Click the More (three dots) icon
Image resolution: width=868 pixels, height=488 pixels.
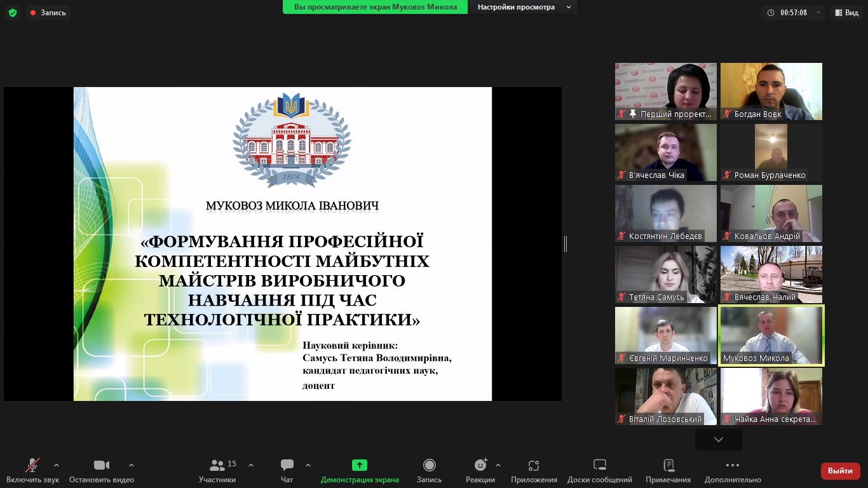(x=733, y=465)
